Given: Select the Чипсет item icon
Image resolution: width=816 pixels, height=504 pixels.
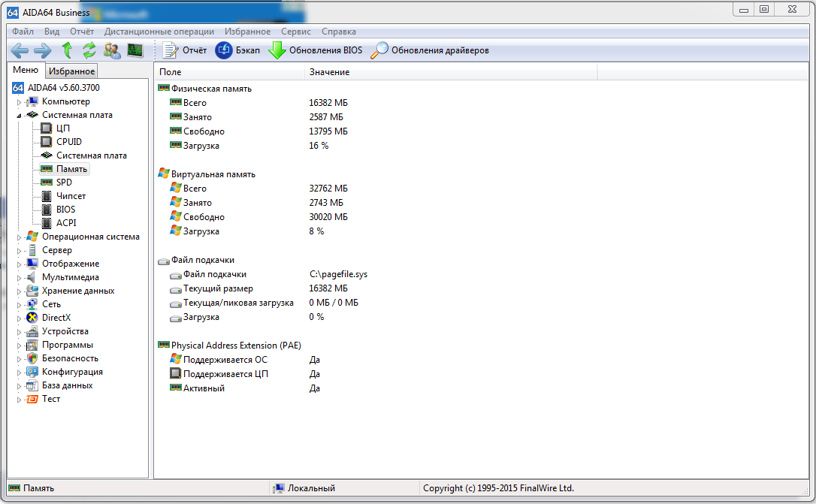Looking at the screenshot, I should (x=47, y=196).
